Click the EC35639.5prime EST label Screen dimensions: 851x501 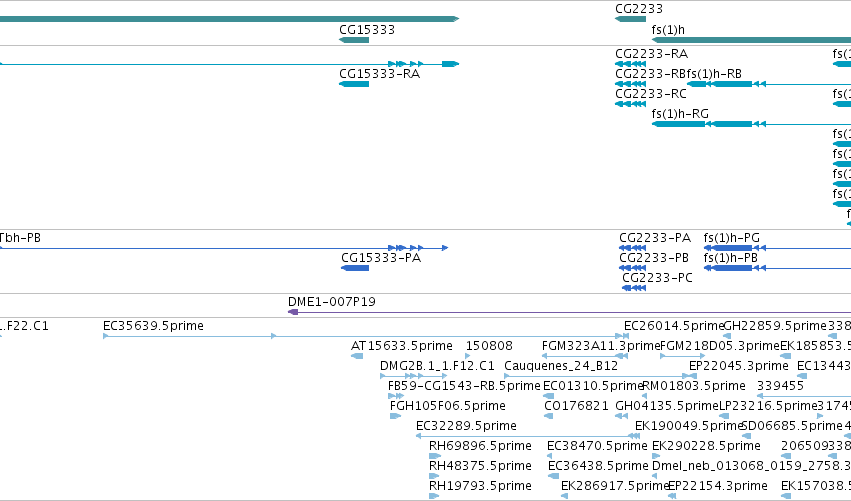coord(154,326)
